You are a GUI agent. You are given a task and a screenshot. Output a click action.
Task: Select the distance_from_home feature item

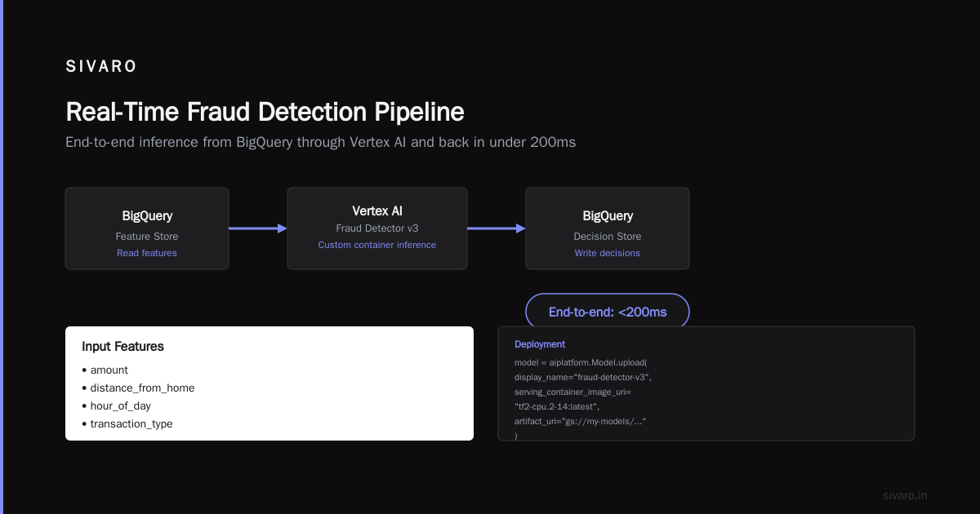point(138,388)
